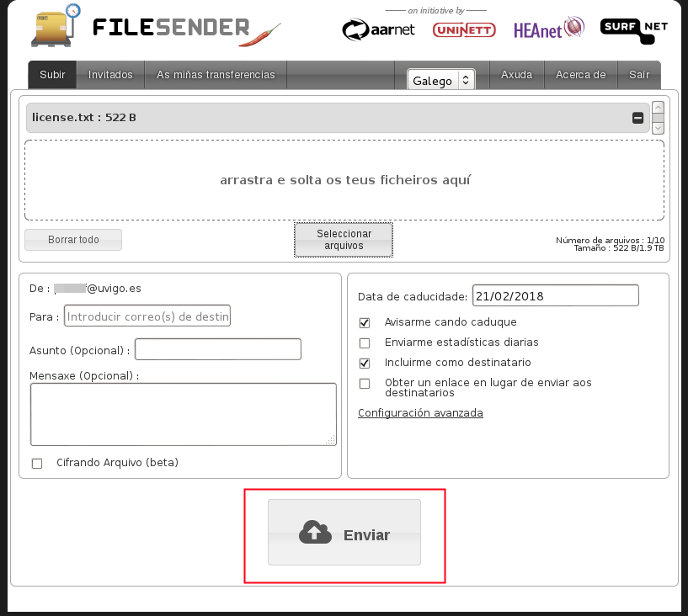
Task: Click the AARNet logo
Action: (378, 30)
